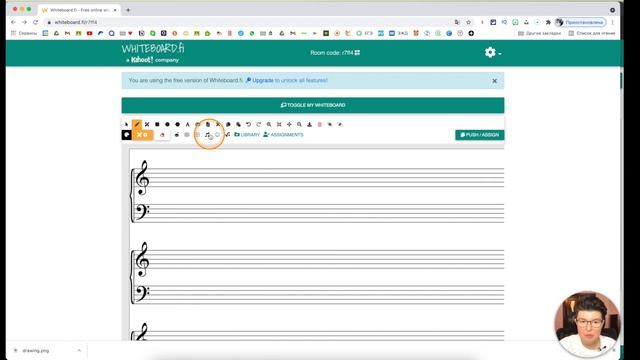Expand drawing.png download options chevron
The image size is (640, 360).
click(79, 351)
